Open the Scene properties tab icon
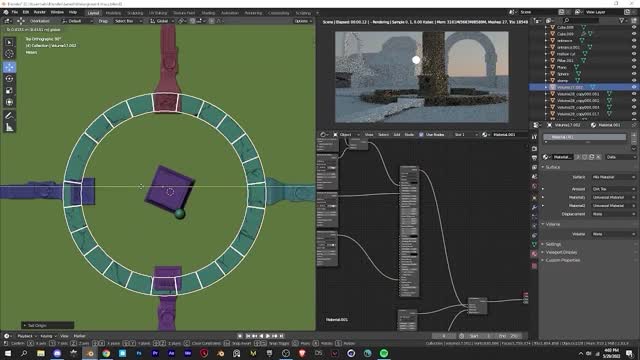 [x=534, y=177]
